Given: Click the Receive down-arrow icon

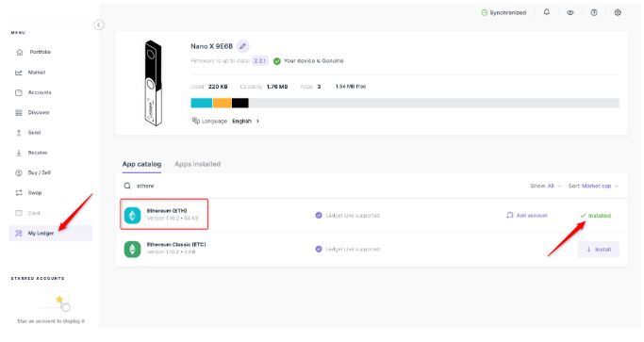Looking at the screenshot, I should click(x=19, y=153).
